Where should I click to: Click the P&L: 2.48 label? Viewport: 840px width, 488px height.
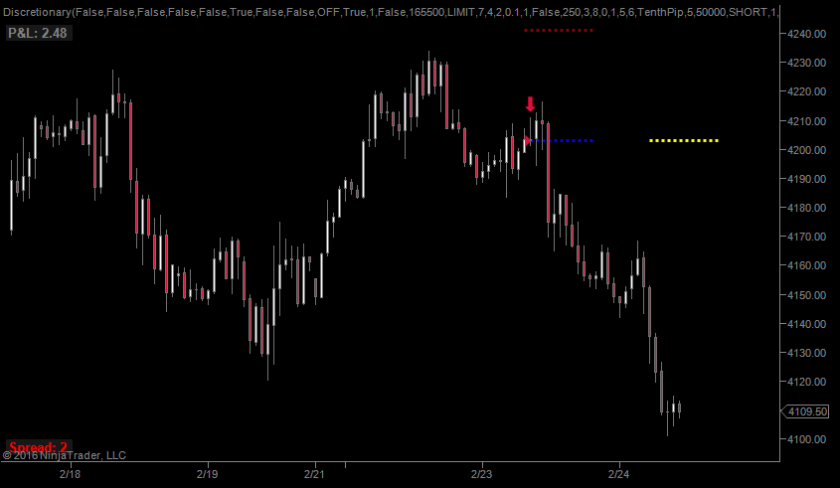point(38,33)
